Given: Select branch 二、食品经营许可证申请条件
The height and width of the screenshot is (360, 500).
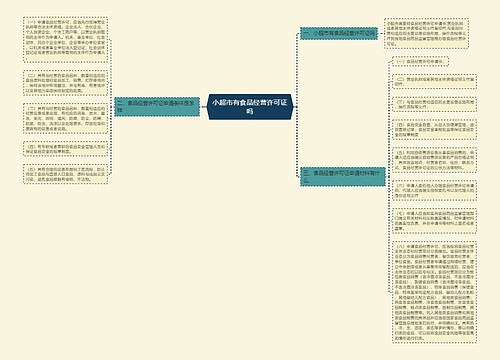Looking at the screenshot, I should [157, 107].
